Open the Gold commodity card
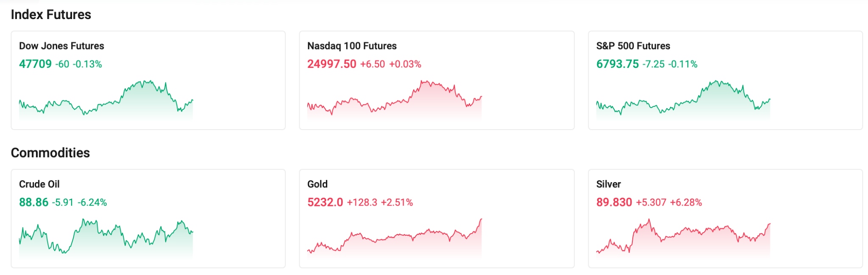This screenshot has width=868, height=275. click(x=436, y=216)
